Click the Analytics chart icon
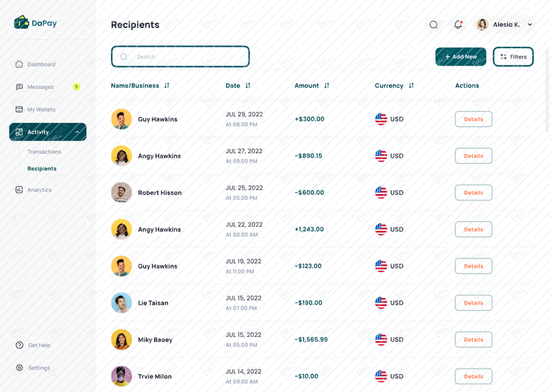The width and height of the screenshot is (551, 392). click(19, 190)
